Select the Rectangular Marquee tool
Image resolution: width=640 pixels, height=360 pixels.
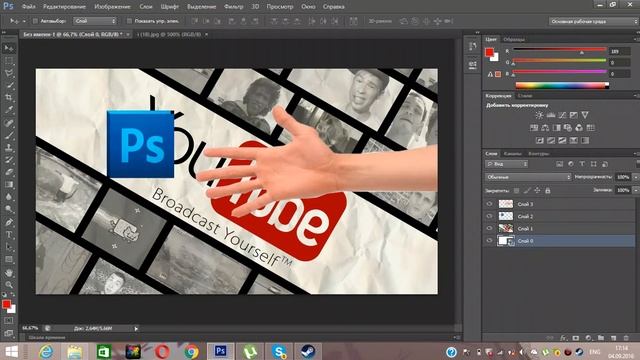(x=9, y=61)
